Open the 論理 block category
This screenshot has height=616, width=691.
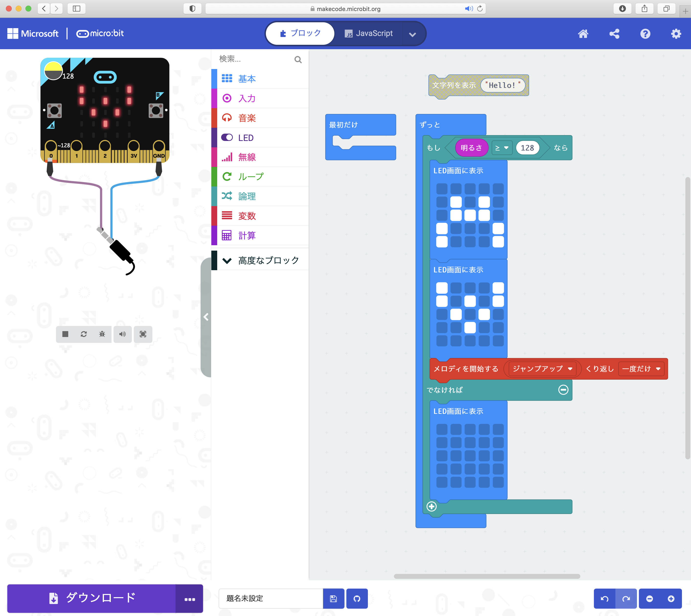260,196
